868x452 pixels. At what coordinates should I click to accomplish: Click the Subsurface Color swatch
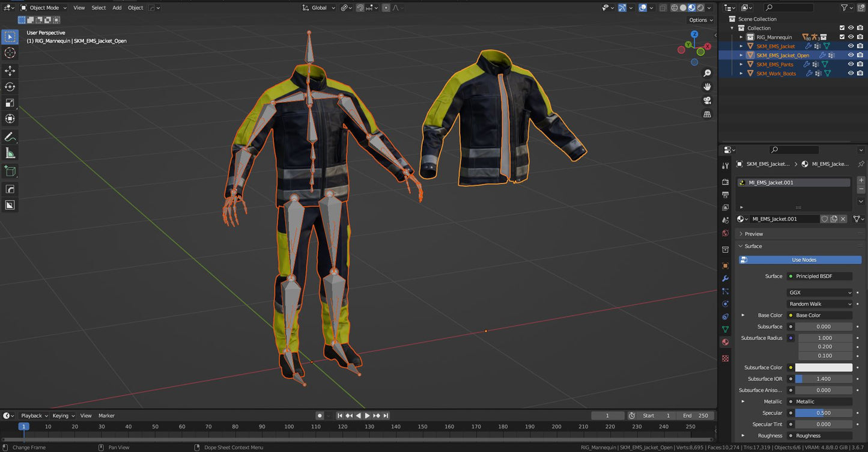824,367
